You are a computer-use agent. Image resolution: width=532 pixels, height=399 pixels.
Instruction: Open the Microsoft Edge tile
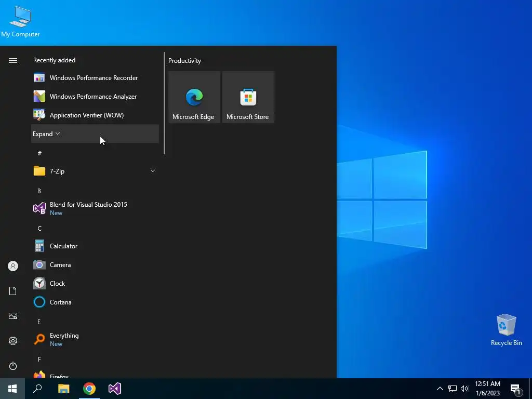(194, 97)
